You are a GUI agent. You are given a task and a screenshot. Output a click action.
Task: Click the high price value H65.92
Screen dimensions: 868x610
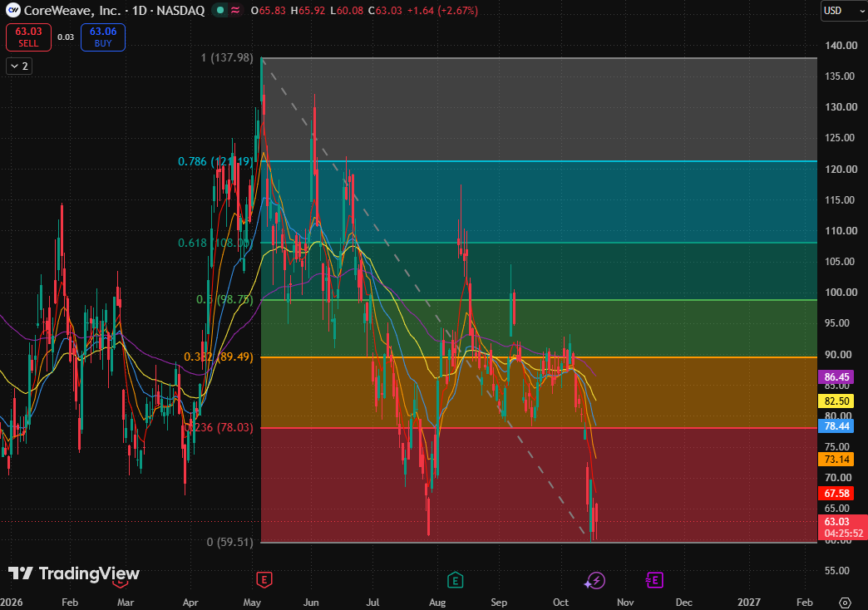pyautogui.click(x=308, y=11)
